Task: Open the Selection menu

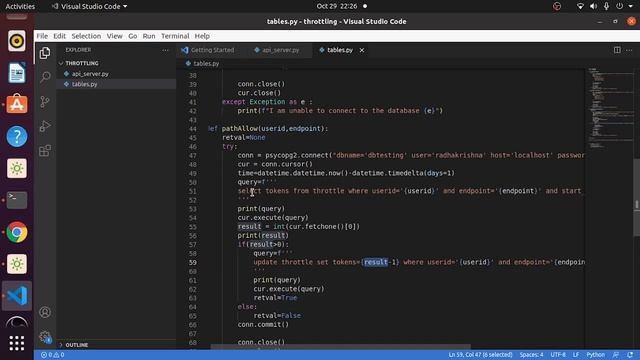Action: (86, 36)
